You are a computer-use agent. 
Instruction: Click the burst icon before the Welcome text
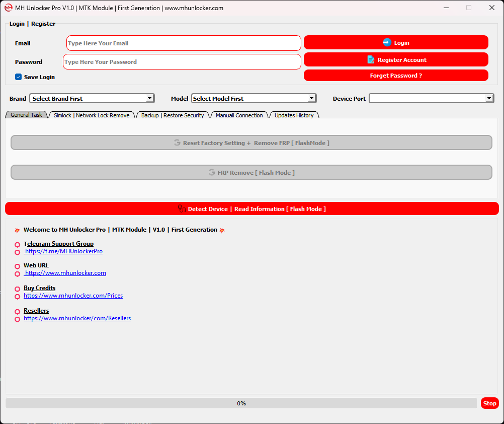(17, 230)
